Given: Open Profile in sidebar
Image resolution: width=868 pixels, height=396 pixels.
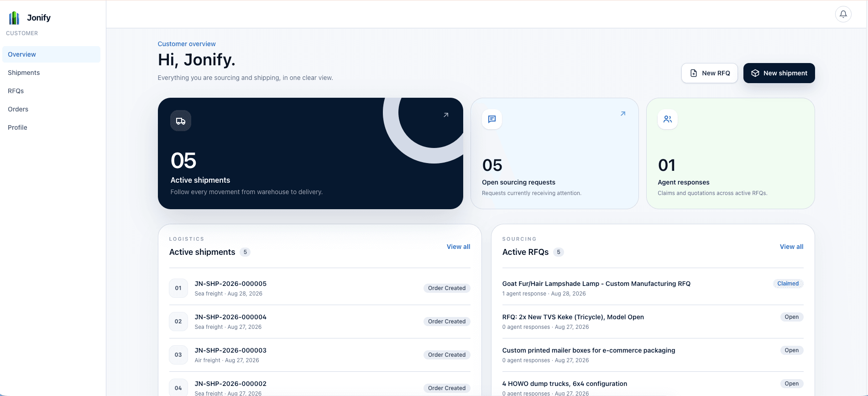Looking at the screenshot, I should (x=51, y=127).
